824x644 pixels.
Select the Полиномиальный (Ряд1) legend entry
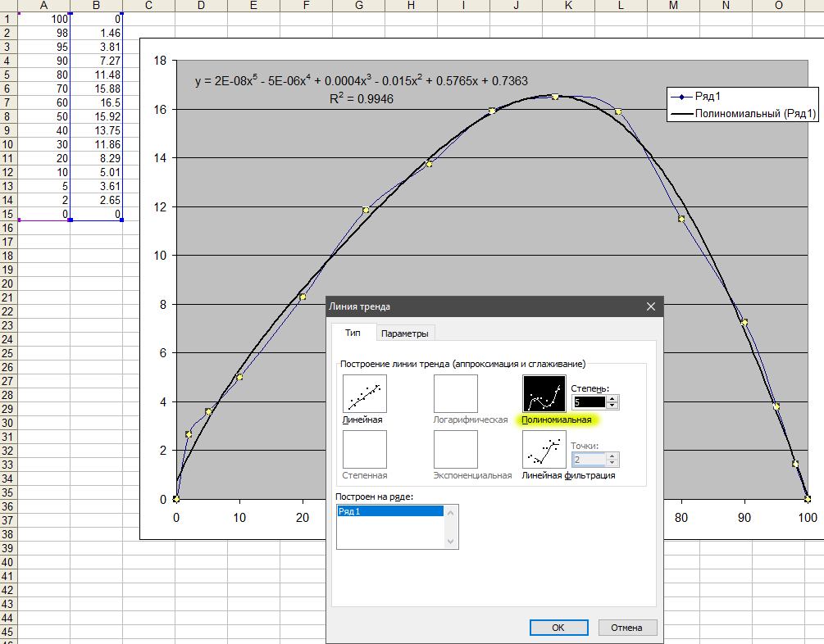pos(754,115)
